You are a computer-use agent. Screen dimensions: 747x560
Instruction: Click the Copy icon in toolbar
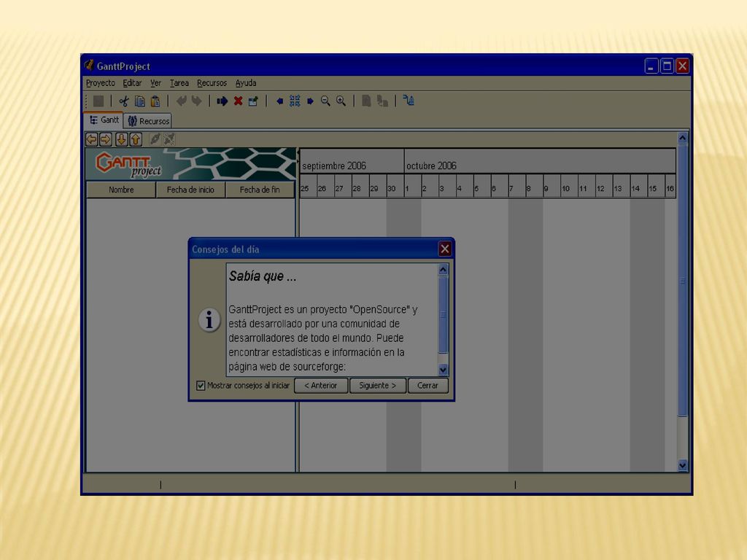(x=139, y=101)
